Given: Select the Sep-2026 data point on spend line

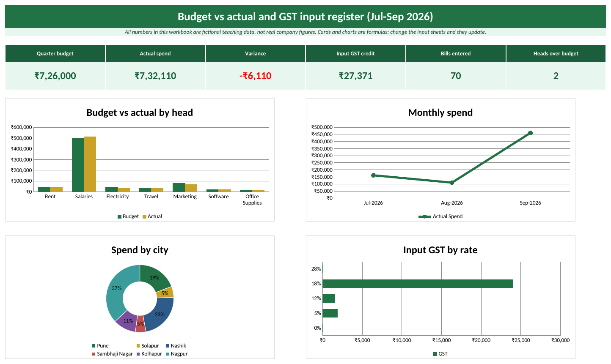Looking at the screenshot, I should pos(530,133).
